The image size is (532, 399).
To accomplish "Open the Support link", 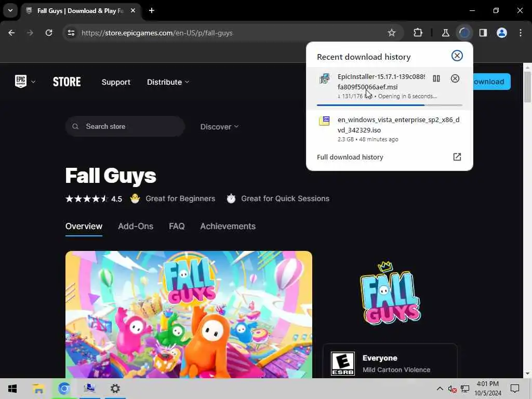I will coord(116,82).
